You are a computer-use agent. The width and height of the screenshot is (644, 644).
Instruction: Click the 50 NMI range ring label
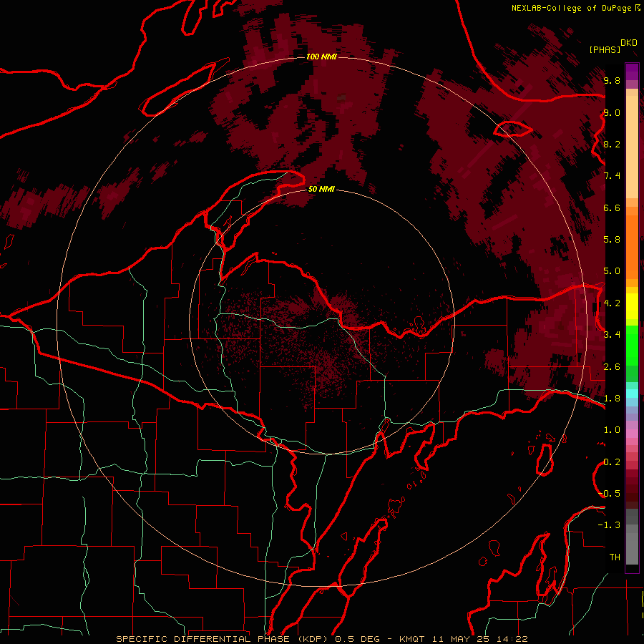pyautogui.click(x=321, y=190)
